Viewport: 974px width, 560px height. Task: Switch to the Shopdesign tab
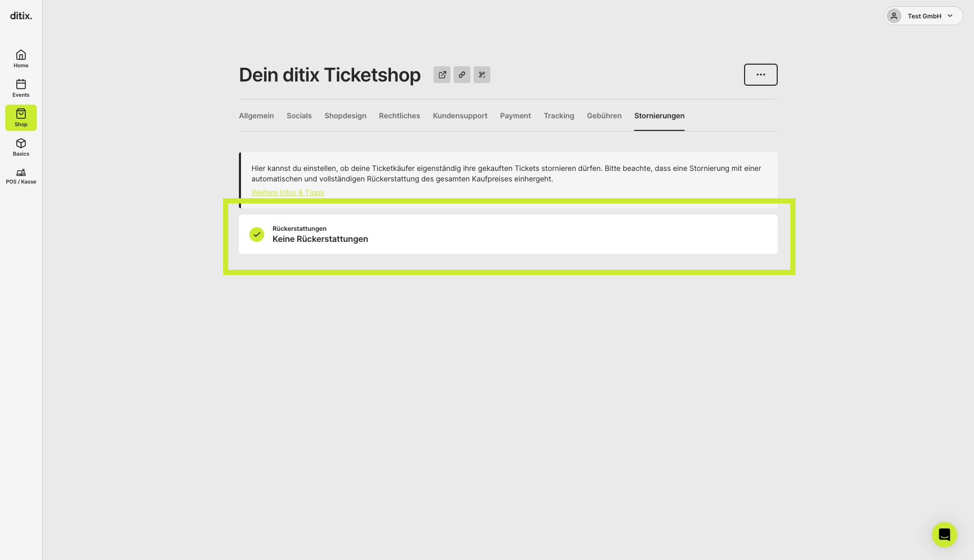click(345, 116)
